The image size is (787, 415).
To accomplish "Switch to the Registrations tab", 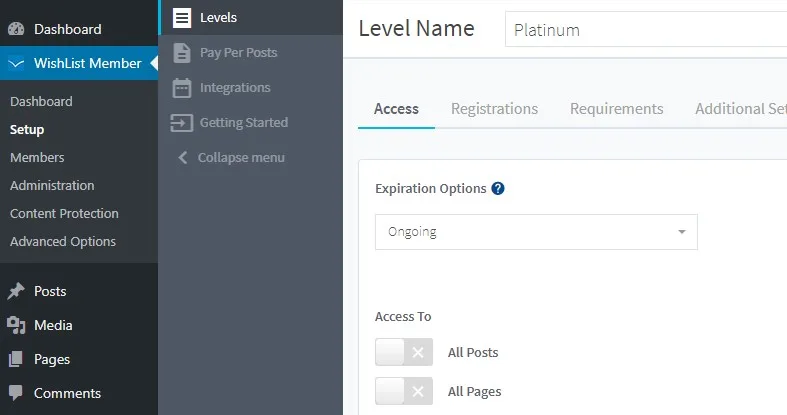I will [494, 109].
